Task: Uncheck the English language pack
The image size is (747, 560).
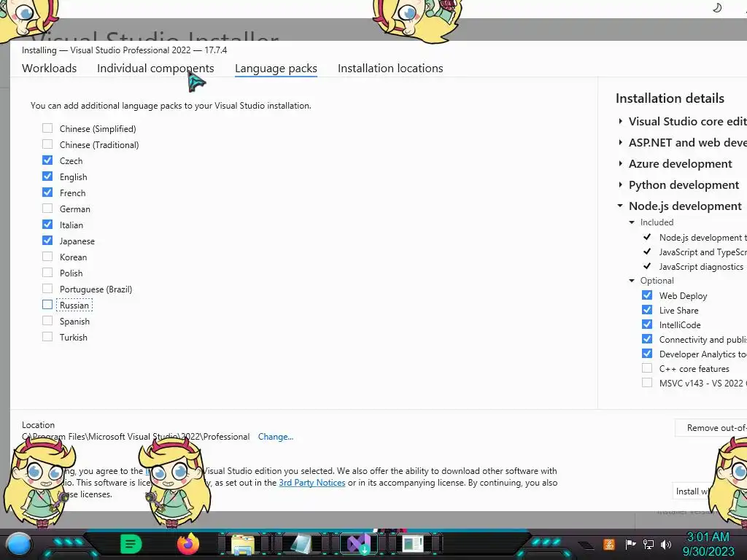Action: 47,176
